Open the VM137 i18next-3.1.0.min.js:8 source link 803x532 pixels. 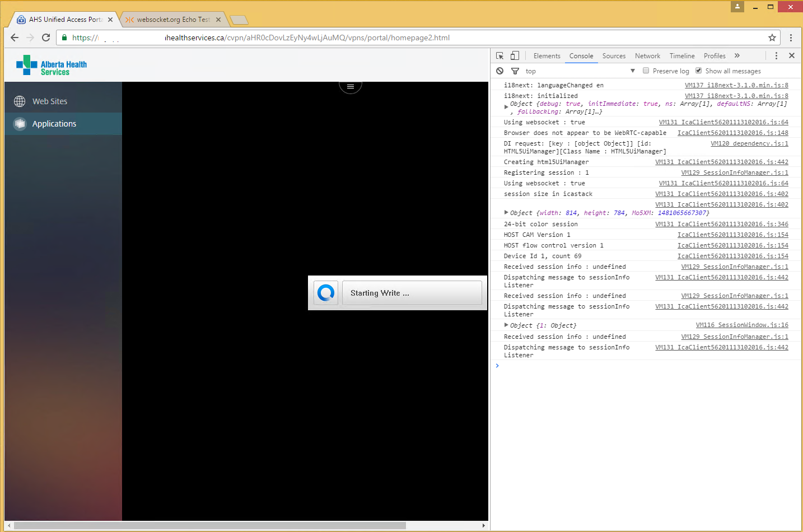[x=736, y=85]
